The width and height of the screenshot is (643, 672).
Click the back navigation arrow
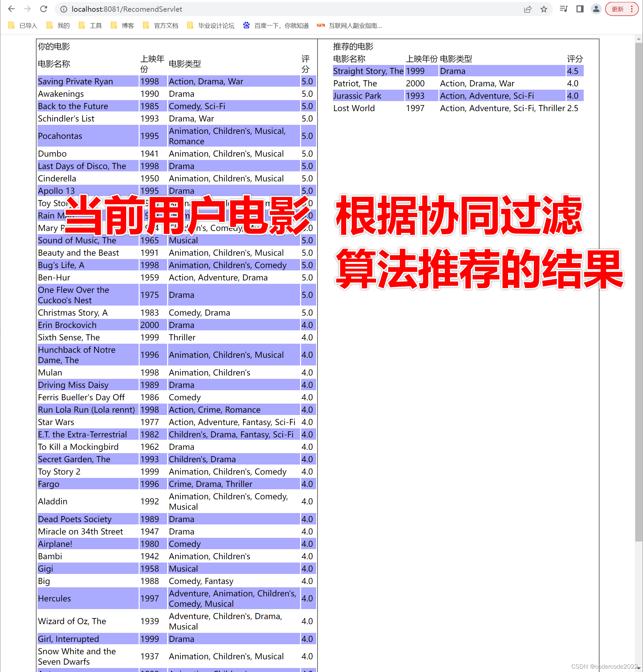(11, 9)
